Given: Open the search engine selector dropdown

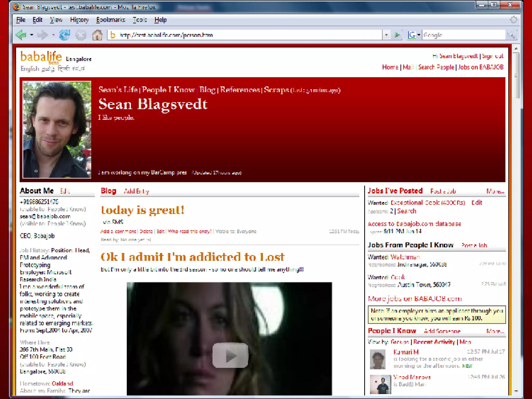Looking at the screenshot, I should 419,35.
